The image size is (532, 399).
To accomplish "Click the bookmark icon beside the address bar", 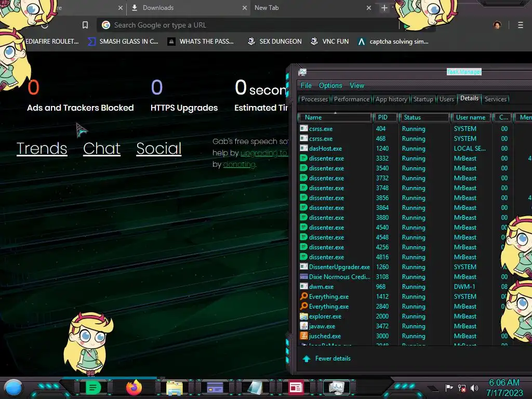I will click(85, 25).
